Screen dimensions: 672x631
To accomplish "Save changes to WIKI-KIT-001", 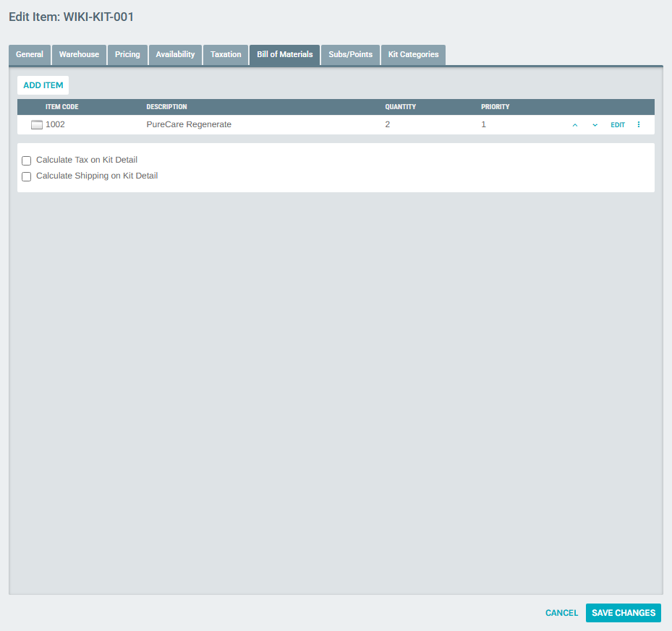I will click(x=623, y=612).
